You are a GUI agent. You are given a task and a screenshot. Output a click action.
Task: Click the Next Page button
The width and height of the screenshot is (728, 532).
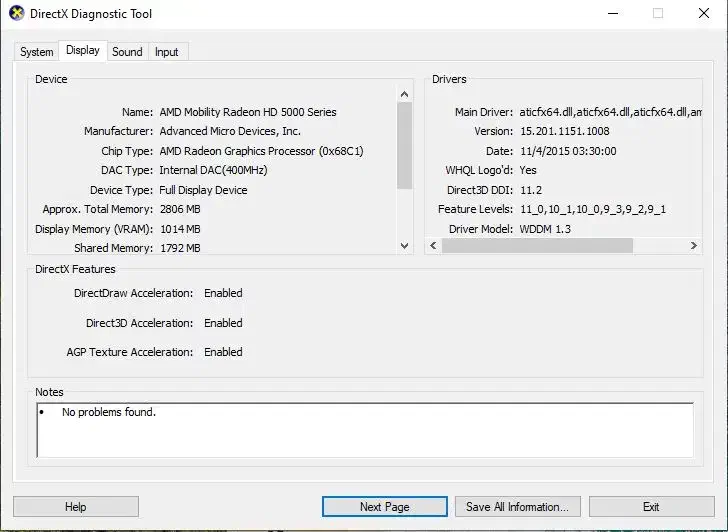tap(385, 507)
